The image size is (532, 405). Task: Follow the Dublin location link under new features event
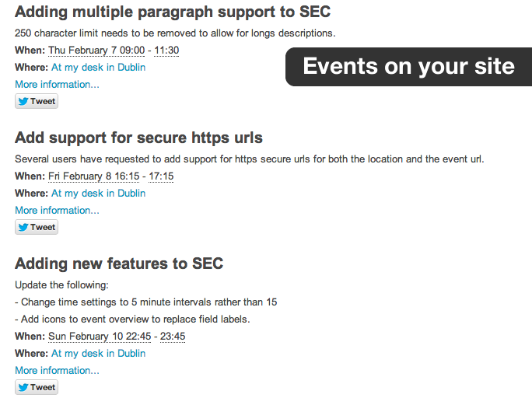tap(99, 354)
